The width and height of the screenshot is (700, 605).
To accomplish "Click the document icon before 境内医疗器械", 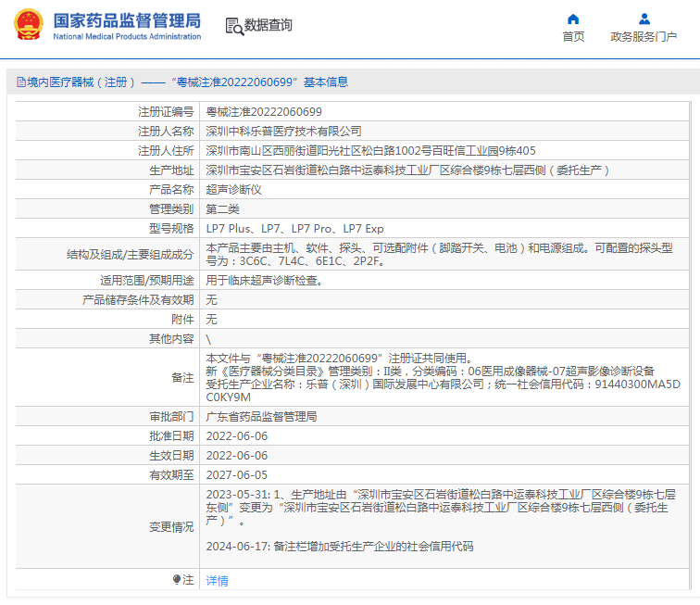I will pos(19,82).
